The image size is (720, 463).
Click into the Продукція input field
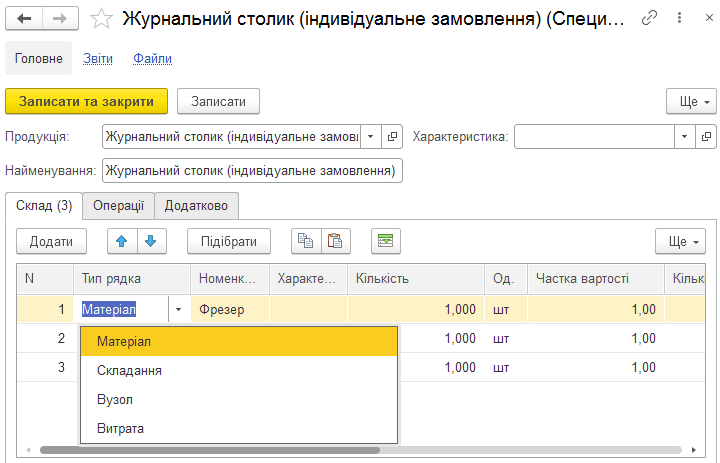231,136
